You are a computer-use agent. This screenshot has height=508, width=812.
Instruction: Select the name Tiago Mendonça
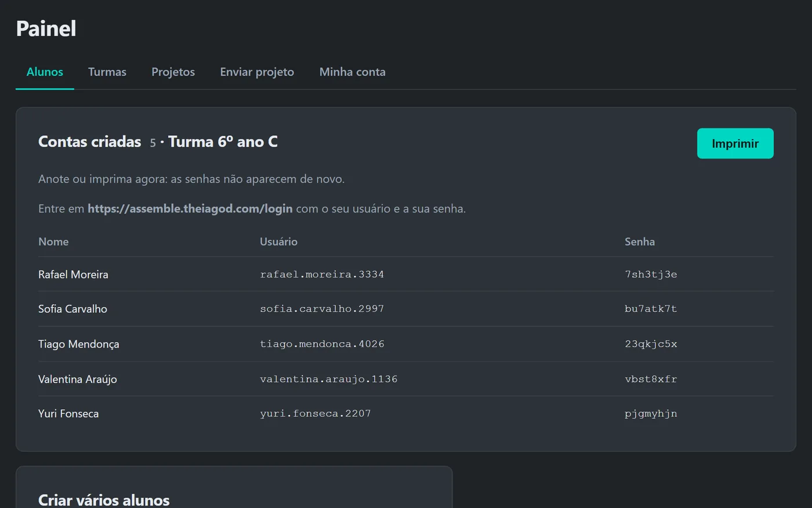tap(79, 344)
